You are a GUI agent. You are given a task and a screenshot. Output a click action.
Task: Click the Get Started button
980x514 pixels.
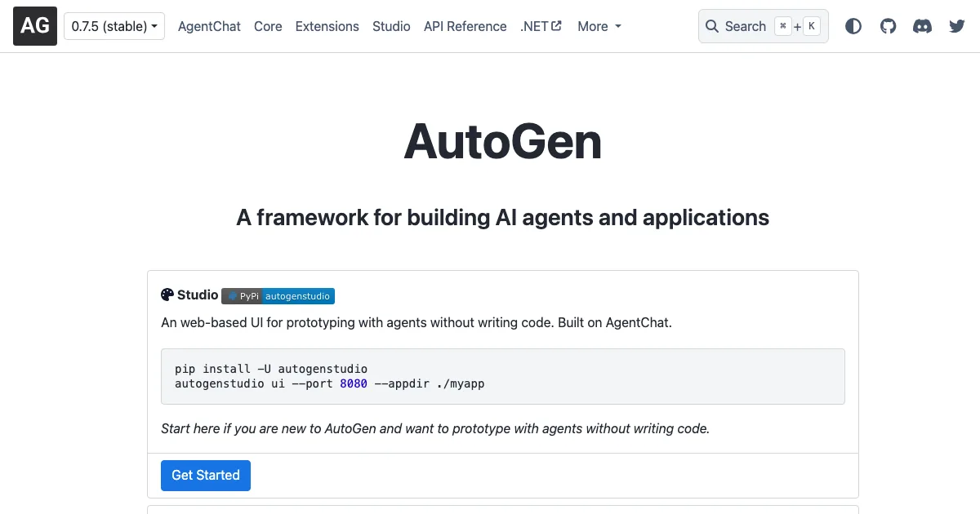tap(205, 475)
